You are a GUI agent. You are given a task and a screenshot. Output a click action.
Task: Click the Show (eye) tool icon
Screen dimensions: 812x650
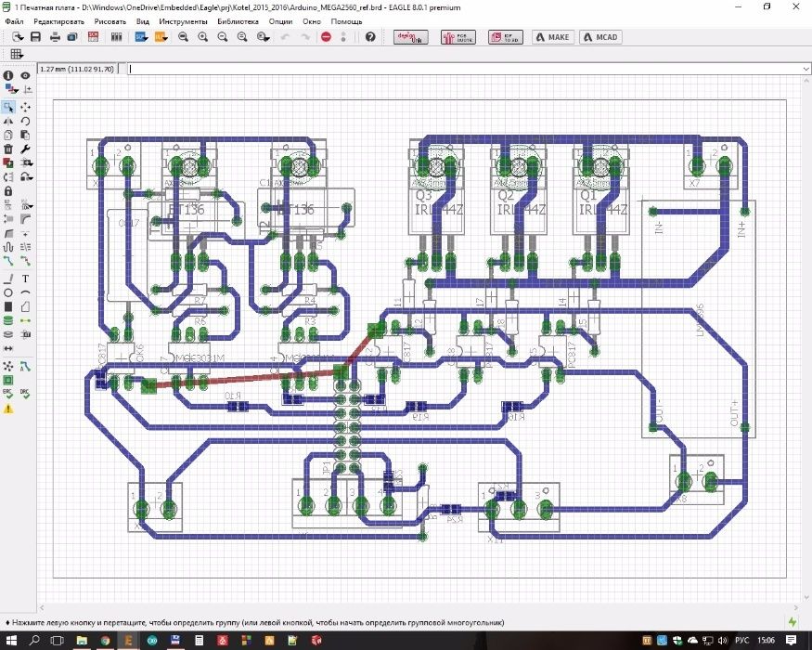pyautogui.click(x=25, y=75)
